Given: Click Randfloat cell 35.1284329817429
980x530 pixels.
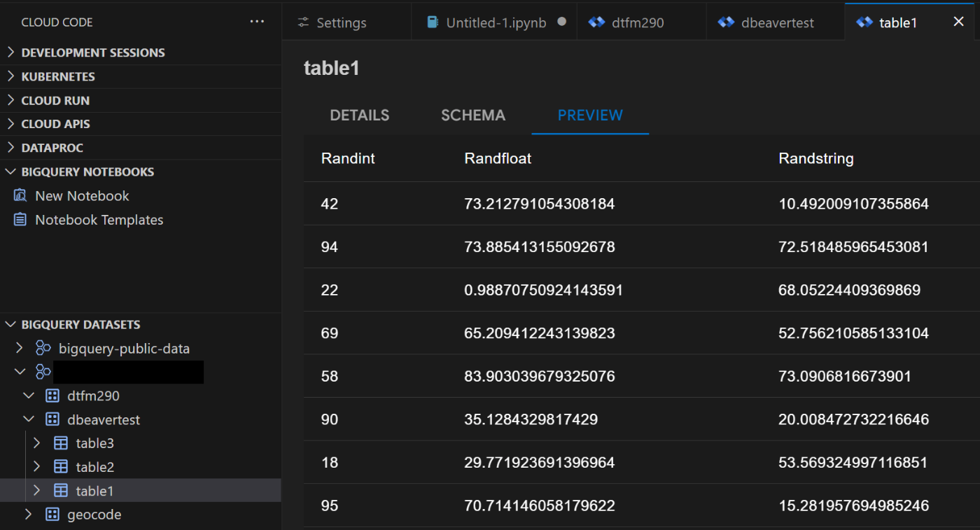Looking at the screenshot, I should click(531, 420).
